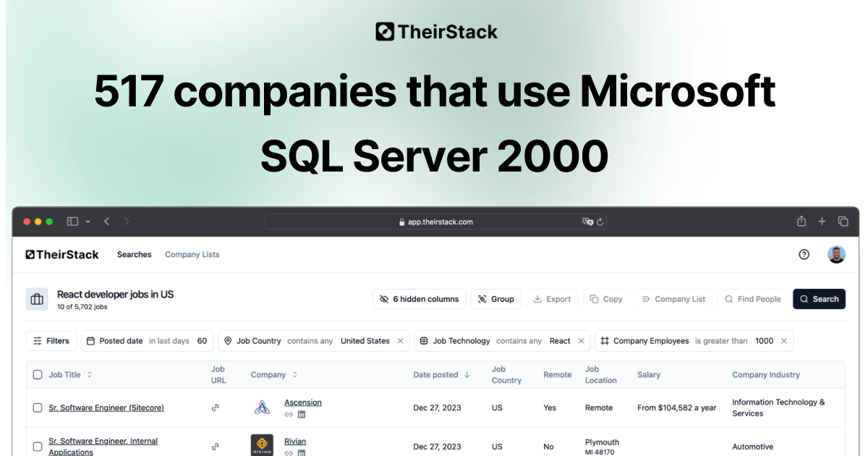Sort by Date posted column arrow
The image size is (868, 456).
(467, 375)
